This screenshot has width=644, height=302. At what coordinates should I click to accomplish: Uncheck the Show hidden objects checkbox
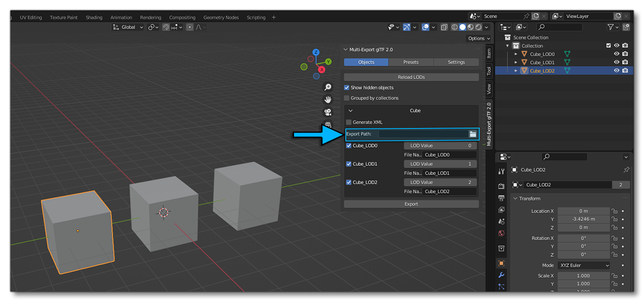347,88
